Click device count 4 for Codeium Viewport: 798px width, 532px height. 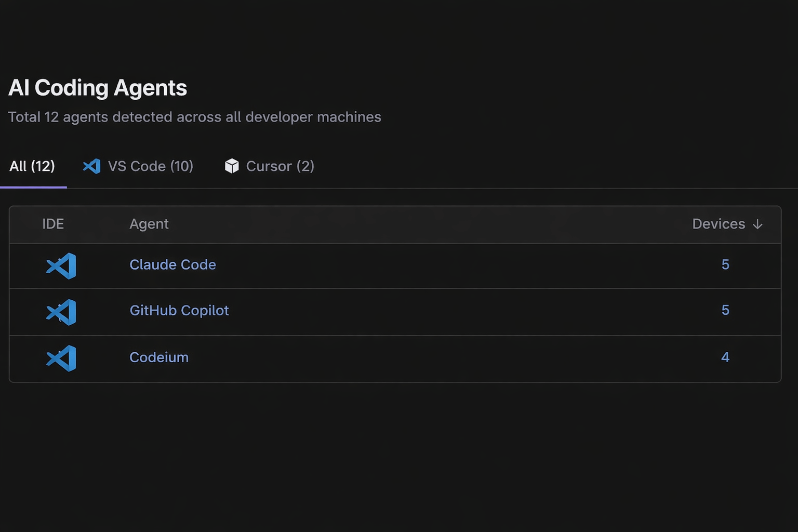pyautogui.click(x=725, y=357)
